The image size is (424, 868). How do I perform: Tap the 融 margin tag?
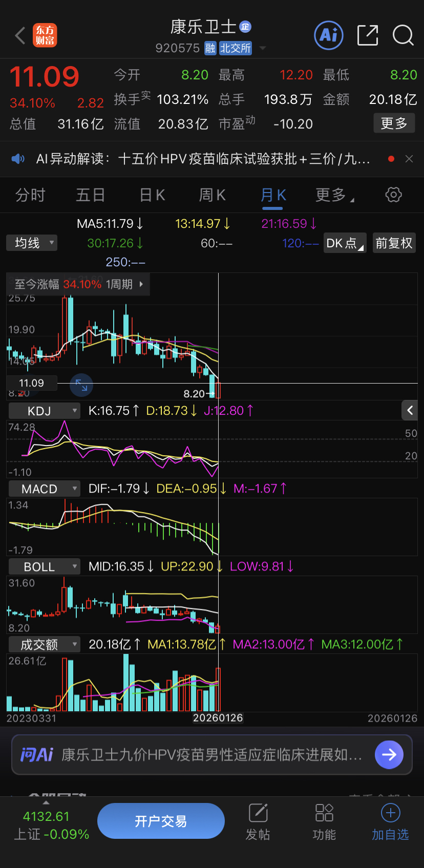coord(210,48)
